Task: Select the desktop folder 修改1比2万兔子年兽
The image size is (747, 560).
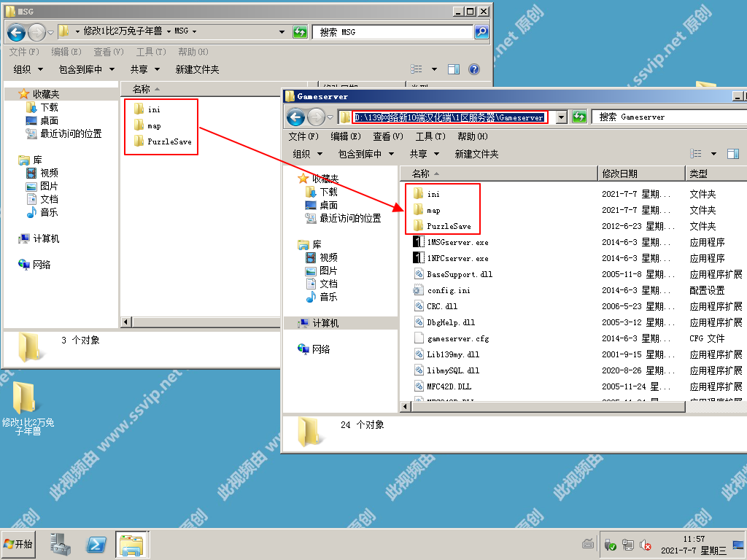Action: [27, 407]
